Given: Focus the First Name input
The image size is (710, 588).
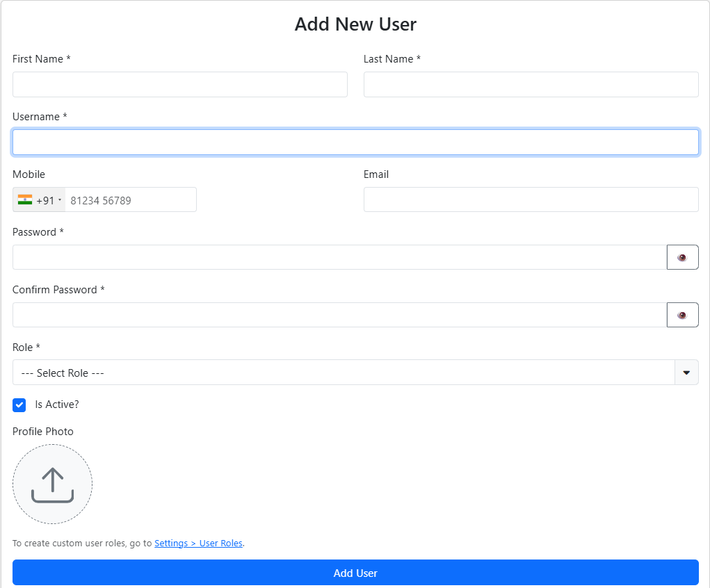Looking at the screenshot, I should [x=179, y=84].
